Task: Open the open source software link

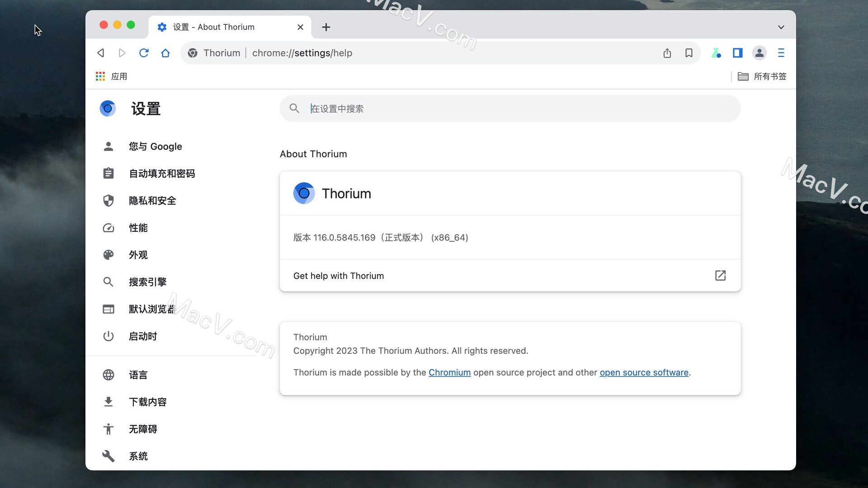Action: [x=644, y=372]
